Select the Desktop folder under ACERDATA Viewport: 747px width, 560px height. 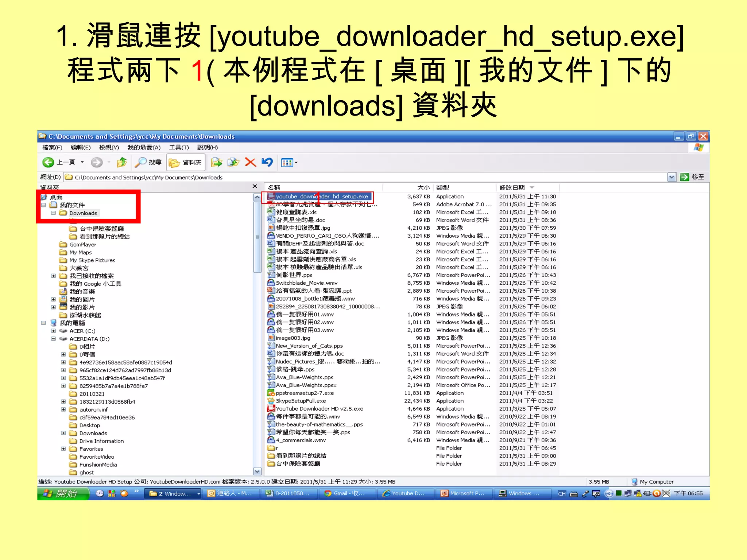pos(89,425)
